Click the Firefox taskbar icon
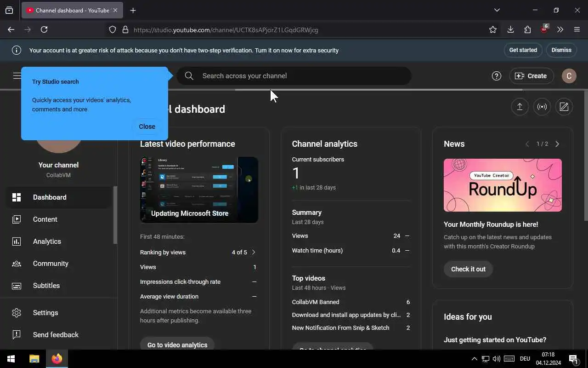Screen dimensions: 588x368 point(57,359)
